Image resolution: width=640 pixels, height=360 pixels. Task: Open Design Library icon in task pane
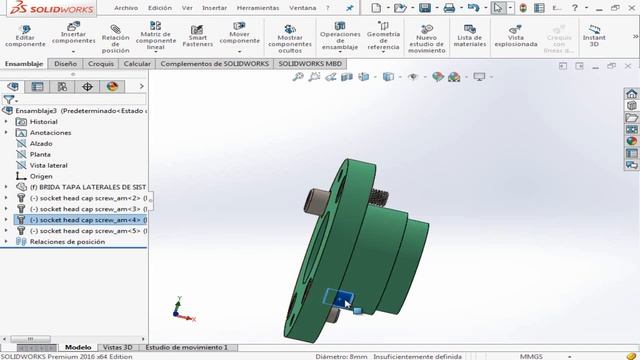pyautogui.click(x=631, y=105)
